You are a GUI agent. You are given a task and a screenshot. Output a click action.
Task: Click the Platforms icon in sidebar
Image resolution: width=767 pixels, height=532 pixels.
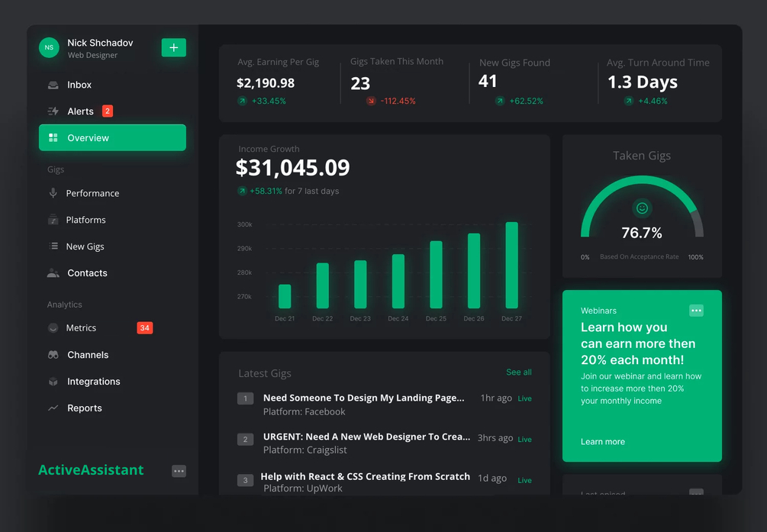pos(53,220)
